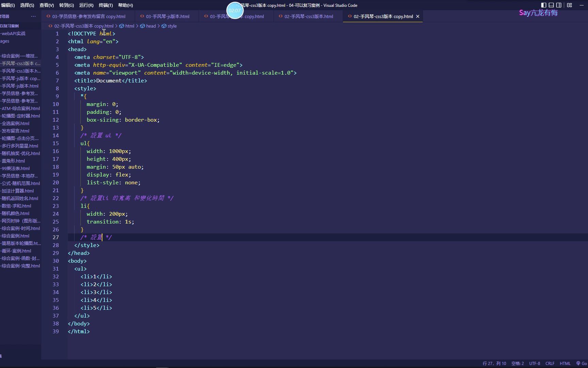Open the 查看(V) menu

(47, 5)
